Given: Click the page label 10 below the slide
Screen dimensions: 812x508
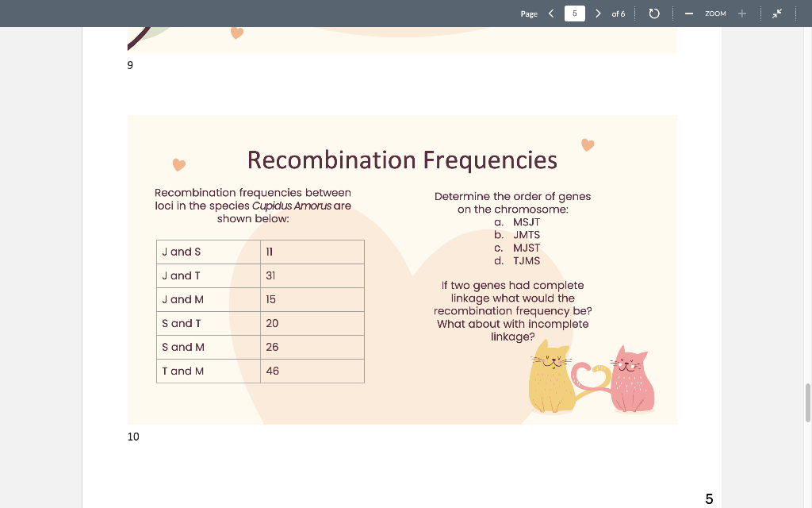Looking at the screenshot, I should pyautogui.click(x=132, y=437).
